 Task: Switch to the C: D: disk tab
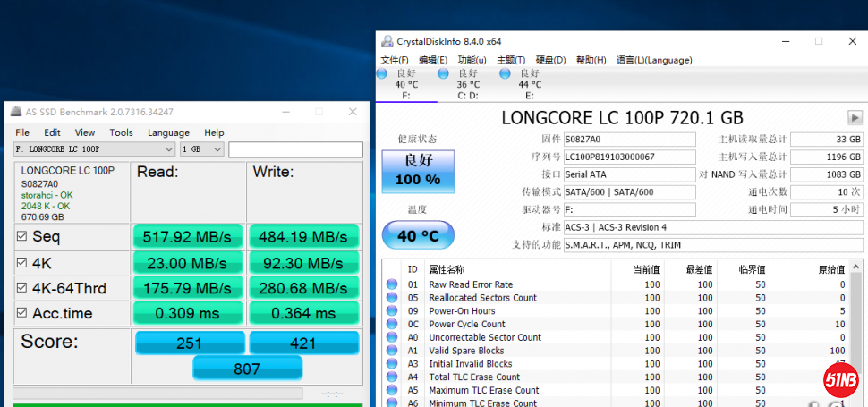tap(467, 84)
